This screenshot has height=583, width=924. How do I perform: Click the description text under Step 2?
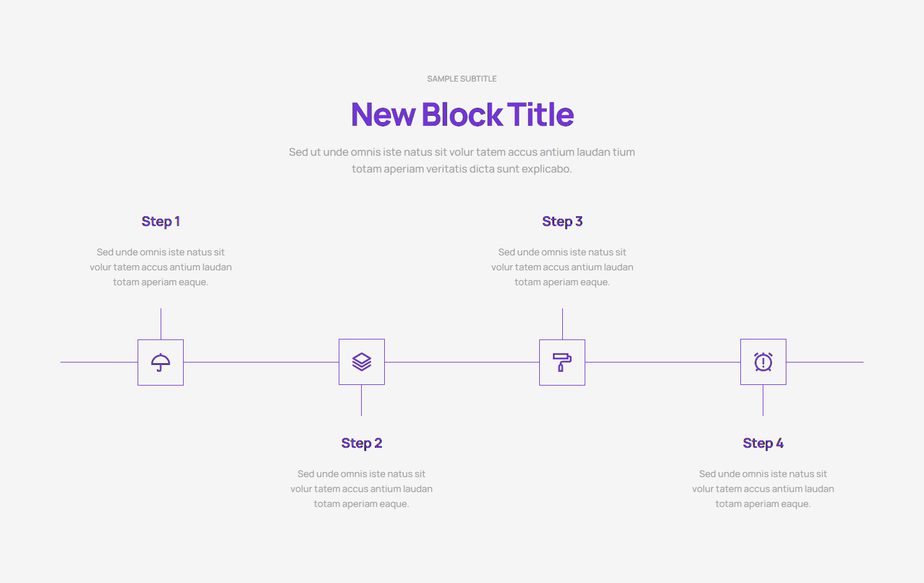[x=362, y=489]
